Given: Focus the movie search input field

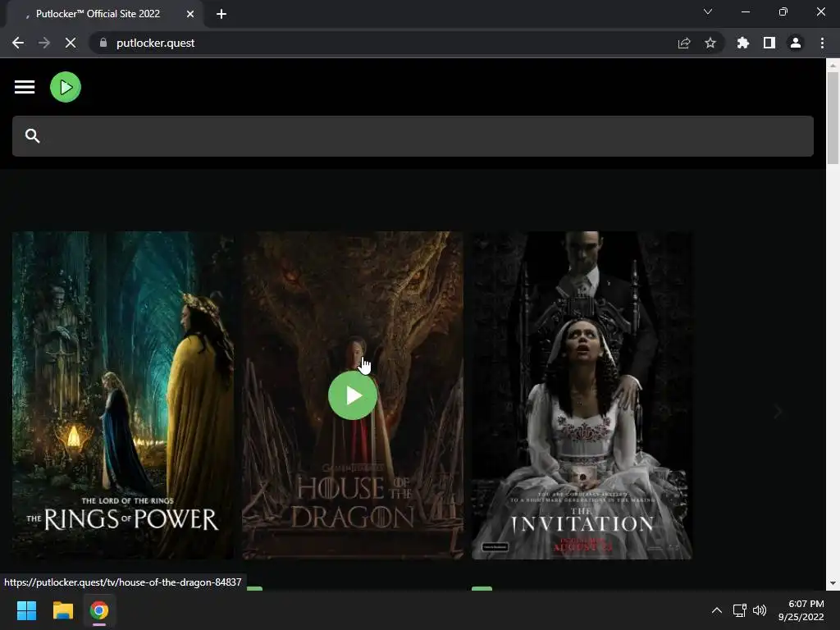Looking at the screenshot, I should (413, 136).
